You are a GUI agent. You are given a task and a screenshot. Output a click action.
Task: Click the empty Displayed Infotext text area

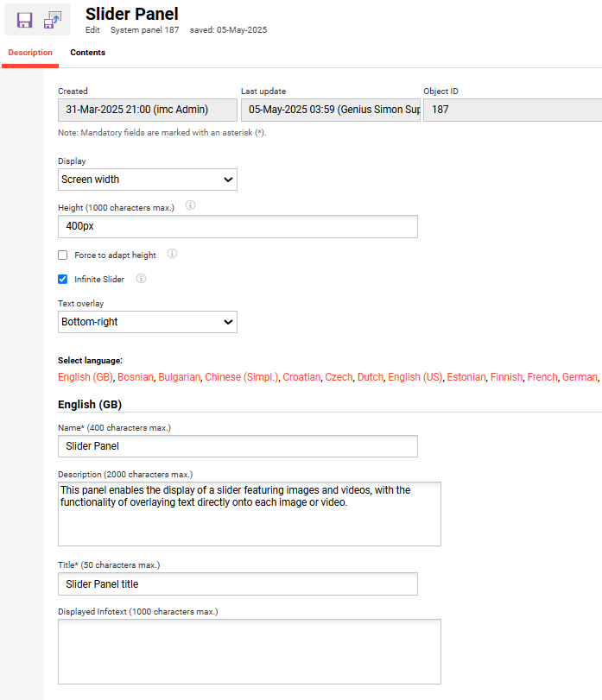coord(249,651)
